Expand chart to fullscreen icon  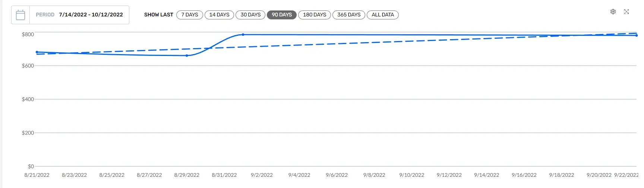[x=626, y=12]
